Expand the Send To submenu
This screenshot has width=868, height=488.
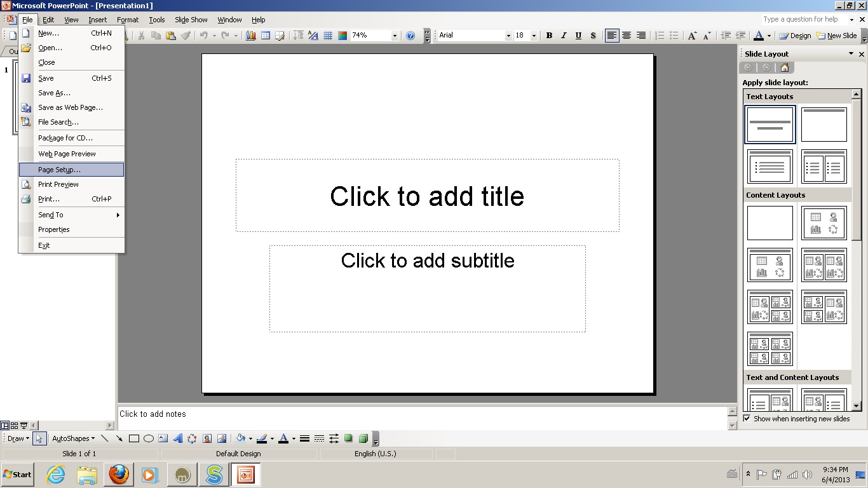click(x=71, y=215)
